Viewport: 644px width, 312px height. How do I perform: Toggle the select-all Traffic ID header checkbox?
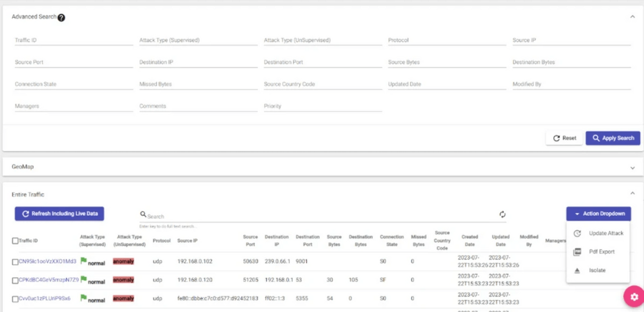[x=15, y=241]
